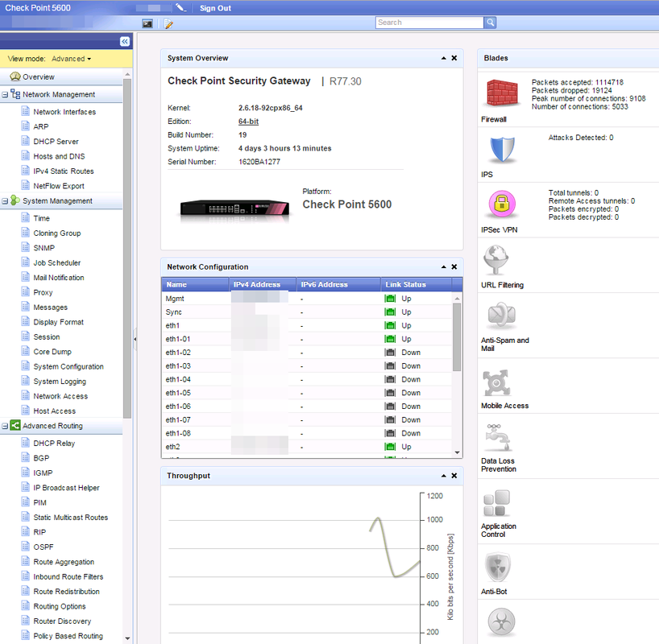
Task: Open the Firewall blade icon
Action: (x=502, y=93)
